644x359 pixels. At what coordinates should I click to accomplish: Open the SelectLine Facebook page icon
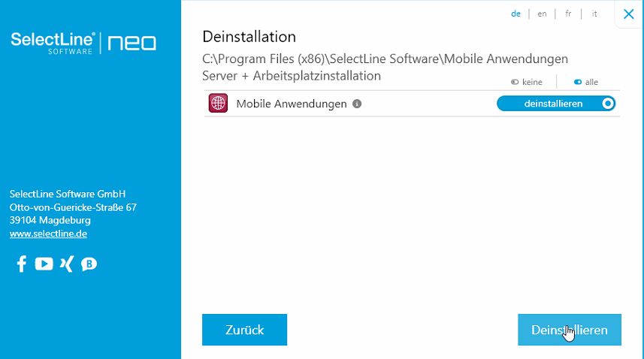pyautogui.click(x=22, y=264)
